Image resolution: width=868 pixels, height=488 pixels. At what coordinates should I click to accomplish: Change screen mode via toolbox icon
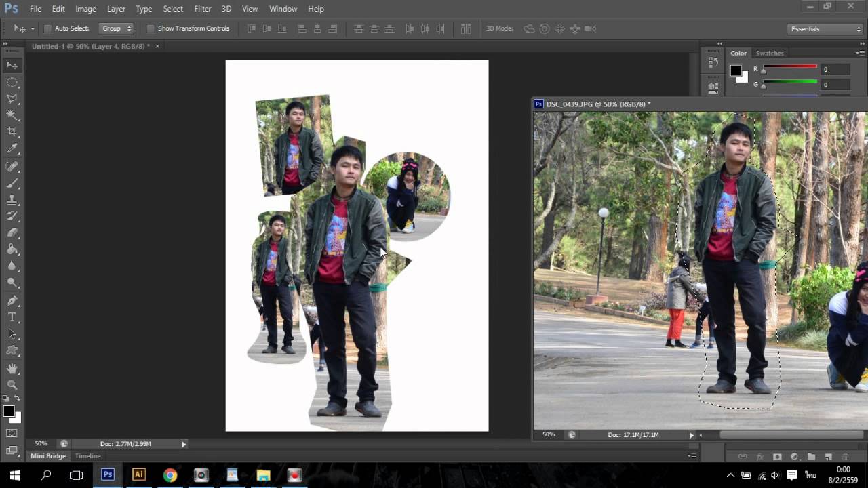[12, 450]
